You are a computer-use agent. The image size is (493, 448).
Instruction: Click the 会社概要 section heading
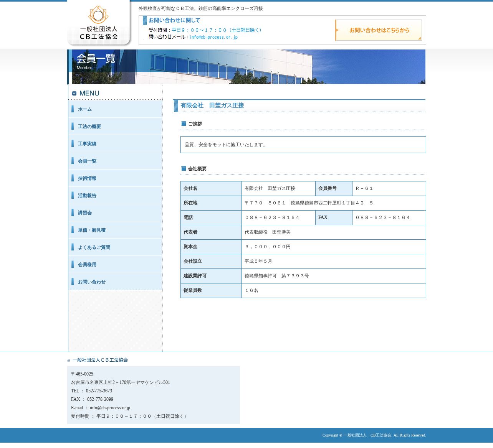tap(197, 169)
